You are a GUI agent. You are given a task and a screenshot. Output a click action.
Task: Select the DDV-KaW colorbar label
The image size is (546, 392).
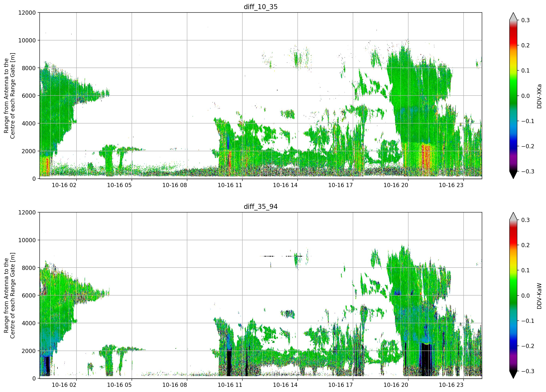click(539, 296)
